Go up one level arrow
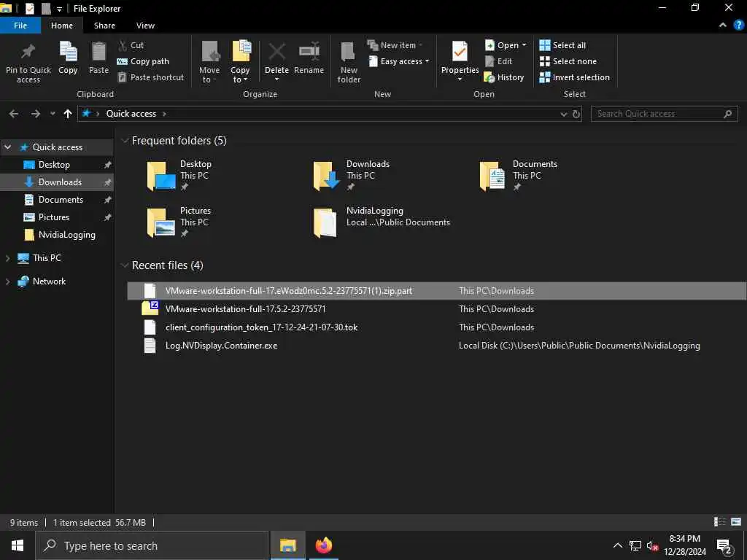The image size is (747, 560). pos(68,114)
